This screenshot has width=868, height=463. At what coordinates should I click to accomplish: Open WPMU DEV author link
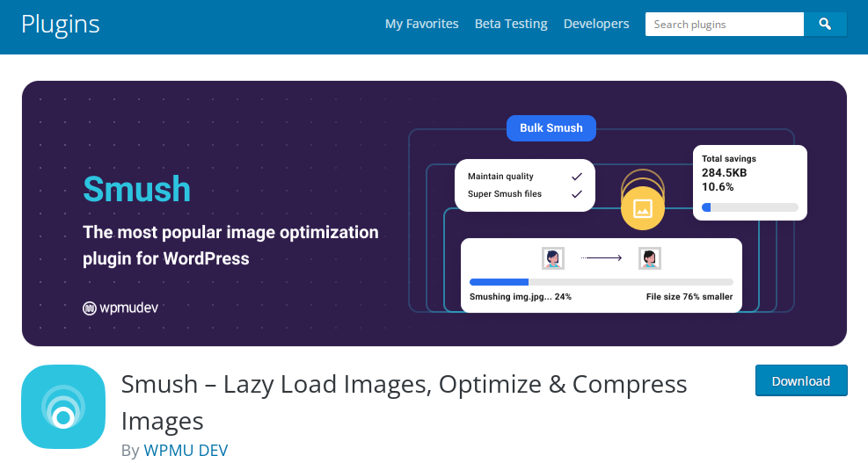point(186,451)
